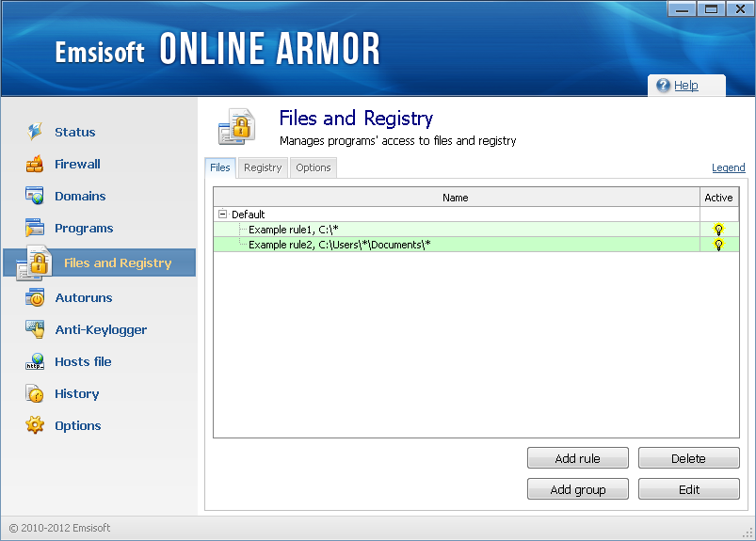Screen dimensions: 756x541
Task: Maximize the Online Armor window
Action: (x=711, y=9)
